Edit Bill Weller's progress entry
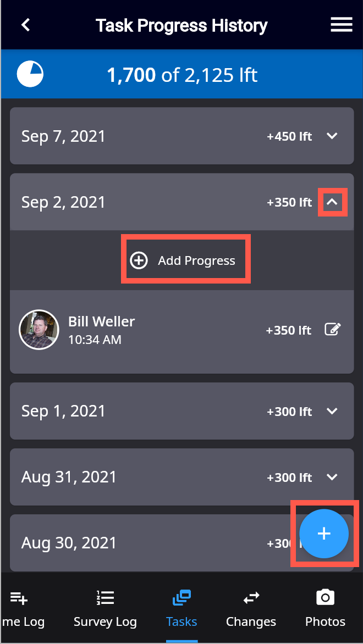This screenshot has height=644, width=363. click(x=332, y=329)
